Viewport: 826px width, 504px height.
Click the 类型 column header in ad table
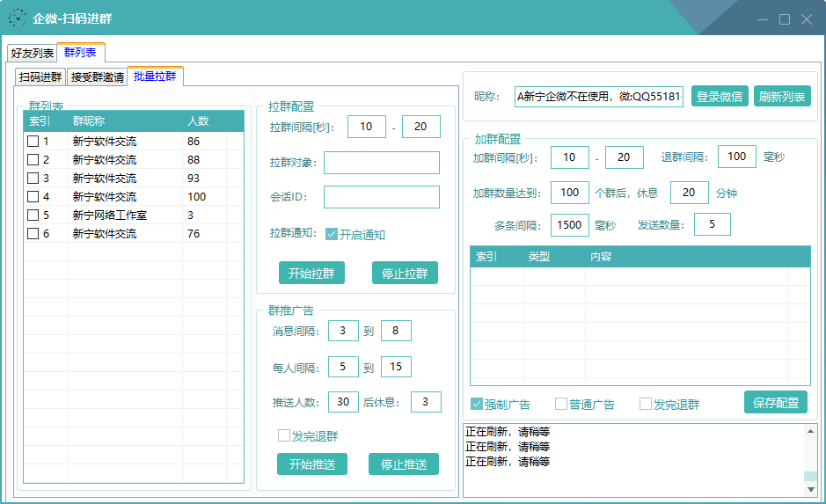[x=554, y=257]
